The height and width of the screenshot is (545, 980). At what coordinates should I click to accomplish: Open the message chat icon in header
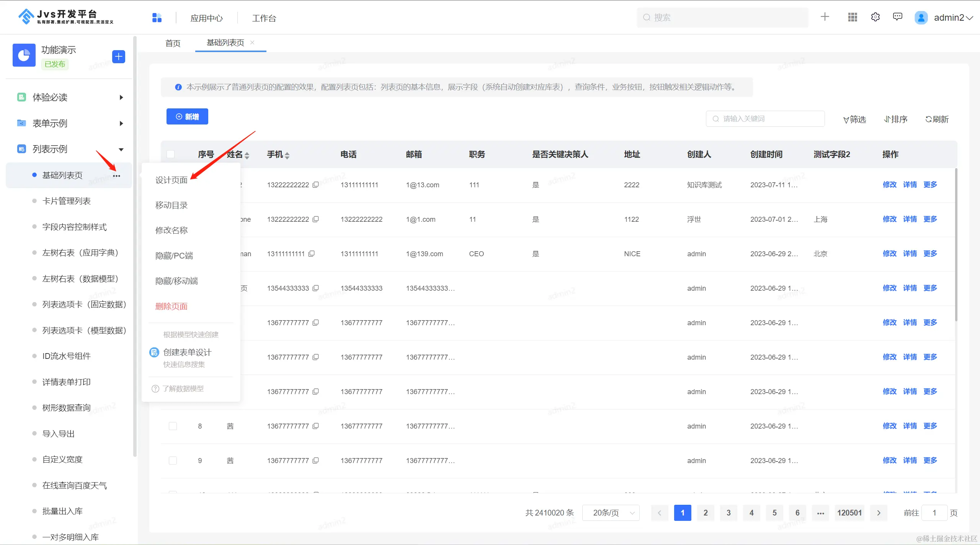click(x=897, y=17)
